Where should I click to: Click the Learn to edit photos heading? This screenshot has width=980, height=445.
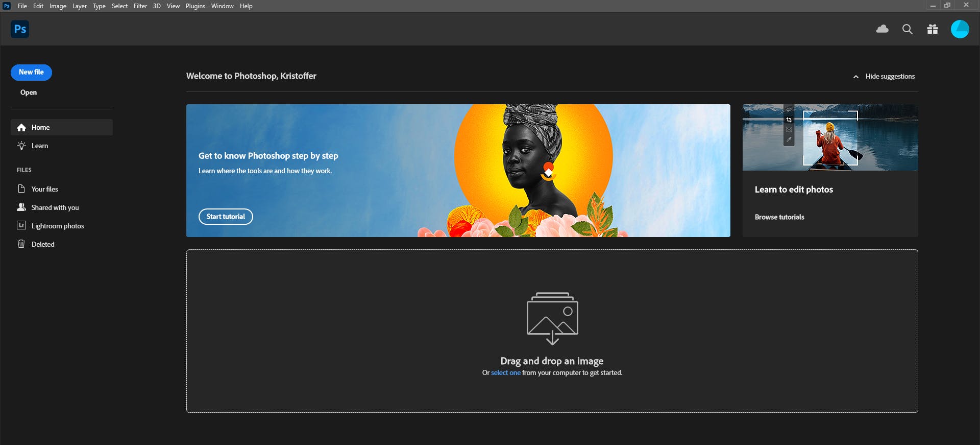[794, 190]
